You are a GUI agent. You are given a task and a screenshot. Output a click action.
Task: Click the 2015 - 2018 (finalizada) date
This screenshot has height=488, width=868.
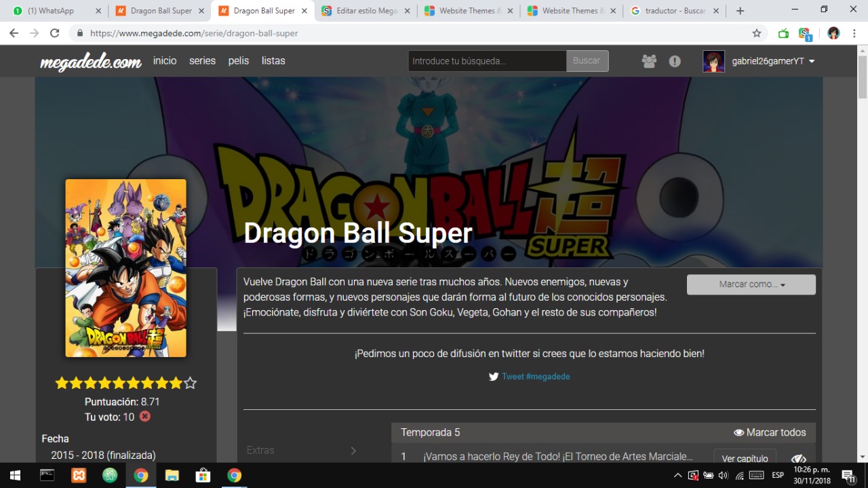103,455
